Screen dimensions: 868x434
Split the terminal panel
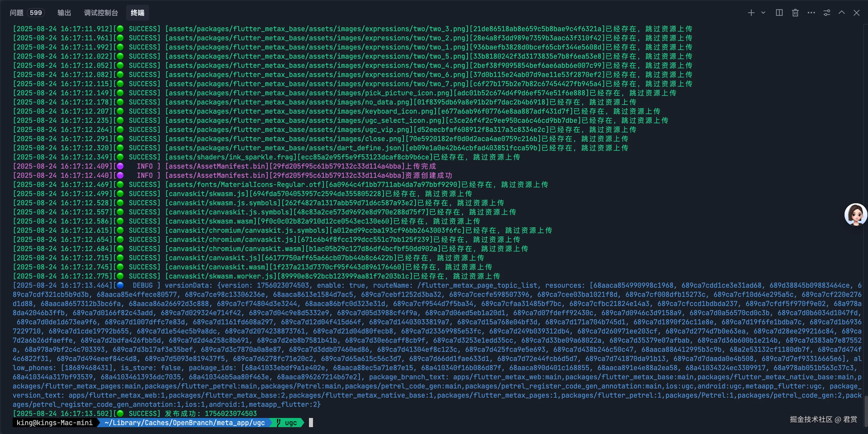pos(779,13)
